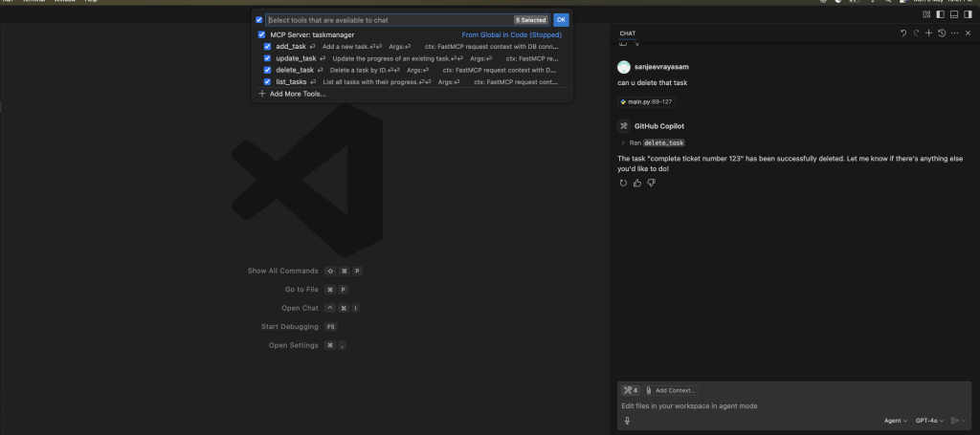This screenshot has height=435, width=980.
Task: Click the retry icon under Copilot's response
Action: pyautogui.click(x=623, y=183)
